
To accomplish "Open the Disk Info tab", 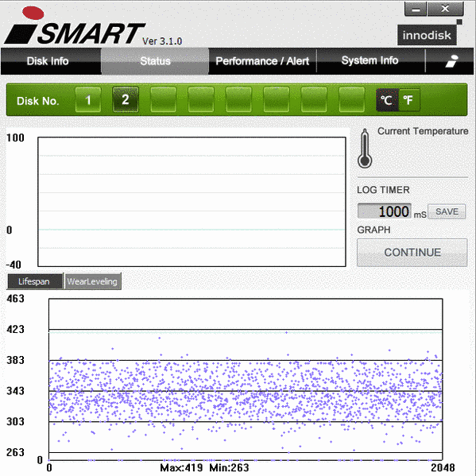I will pos(48,61).
